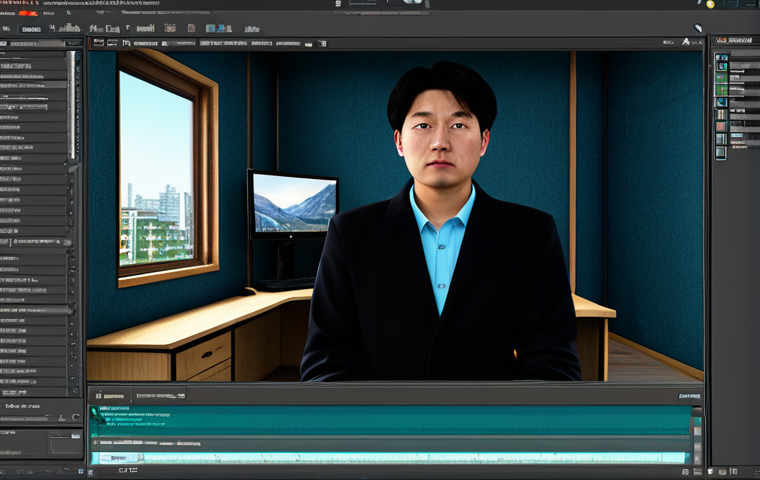Click the small white pill icon in viewer header
This screenshot has height=480, width=760.
[309, 44]
